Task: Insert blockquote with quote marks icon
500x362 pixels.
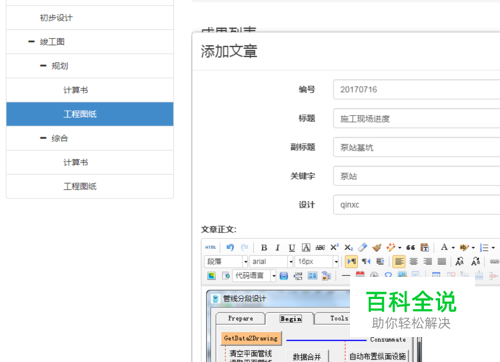Action: [x=411, y=248]
